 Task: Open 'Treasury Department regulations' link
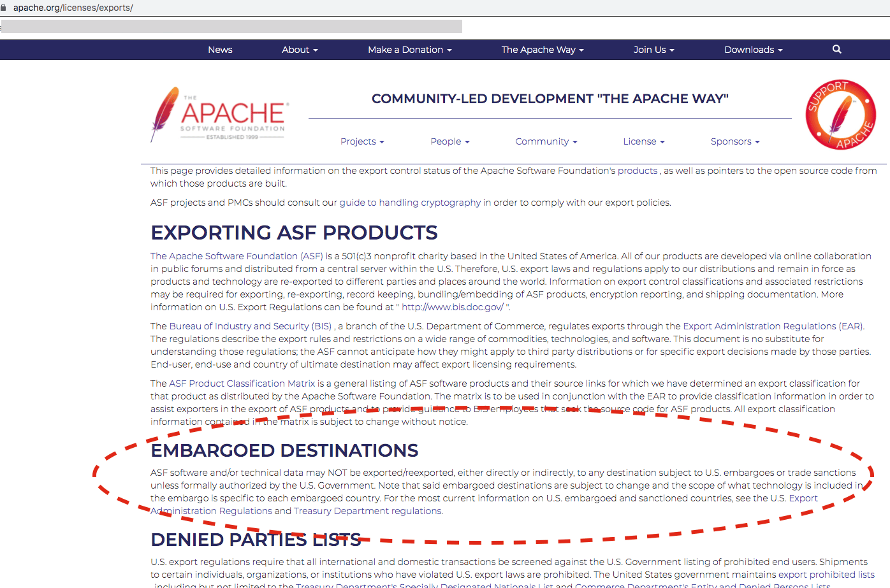368,511
